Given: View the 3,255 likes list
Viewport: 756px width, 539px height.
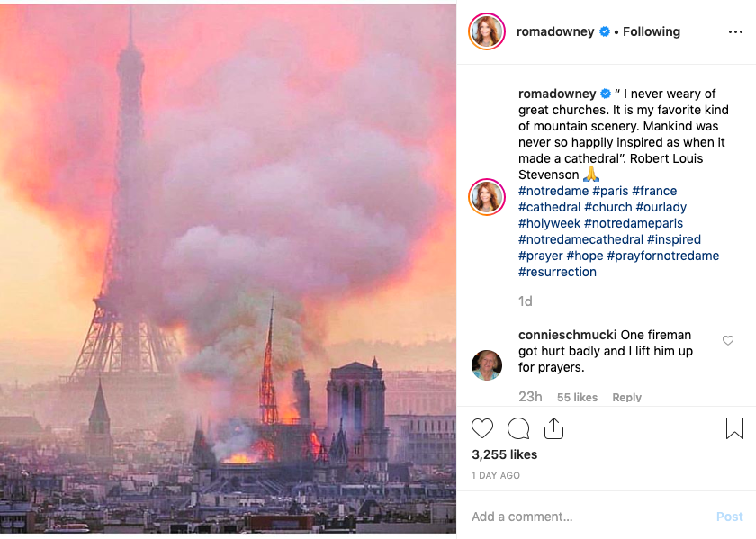Looking at the screenshot, I should (x=504, y=454).
